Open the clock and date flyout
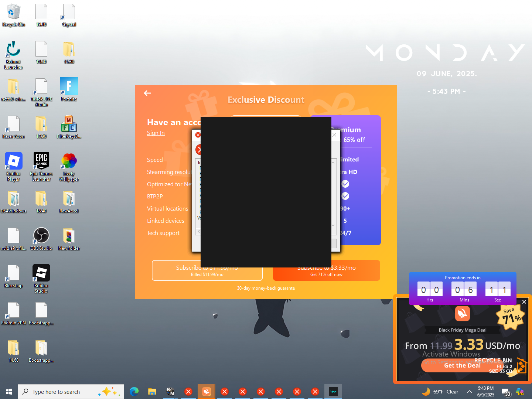The height and width of the screenshot is (399, 532). (x=486, y=392)
